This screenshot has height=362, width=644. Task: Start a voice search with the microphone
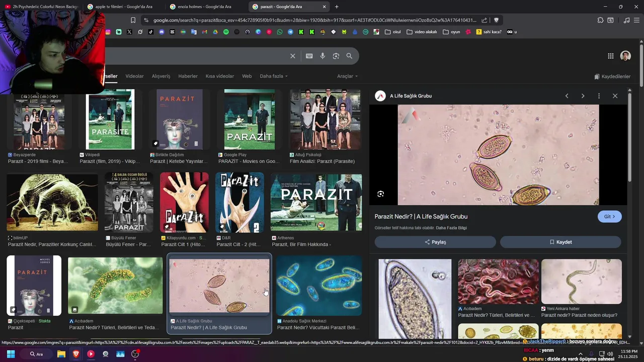pyautogui.click(x=323, y=56)
